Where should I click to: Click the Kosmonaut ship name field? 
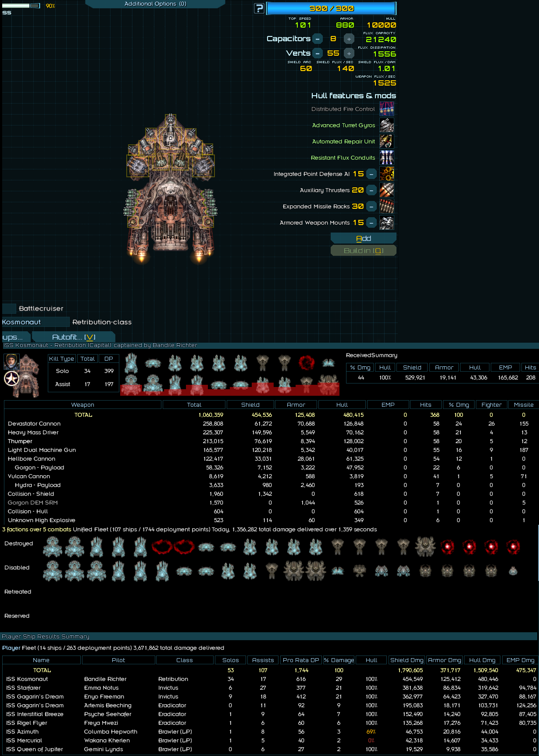click(x=36, y=322)
